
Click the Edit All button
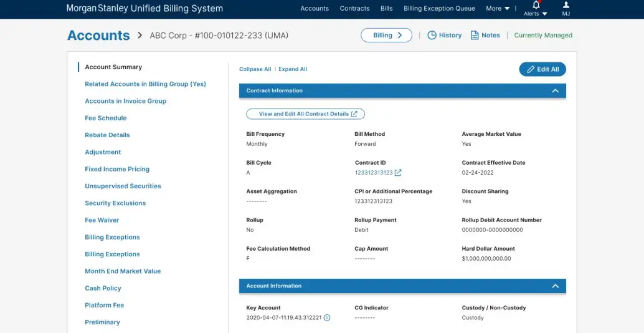pos(542,69)
